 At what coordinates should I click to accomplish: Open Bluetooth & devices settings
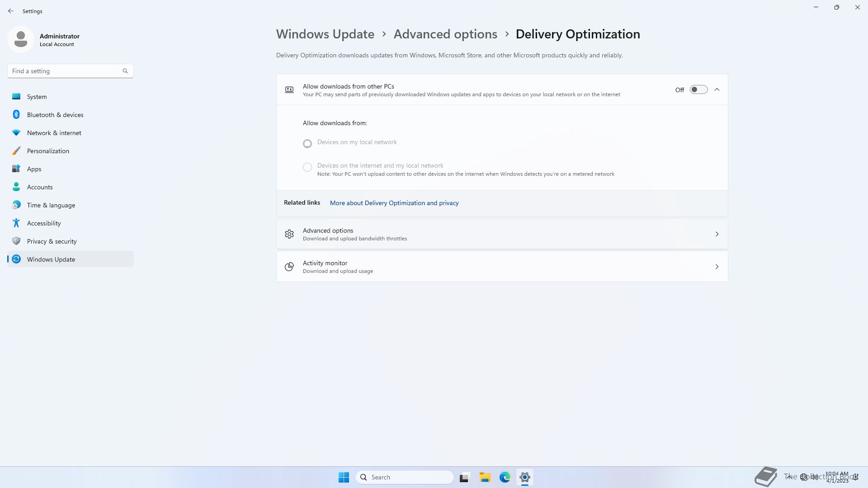coord(71,115)
